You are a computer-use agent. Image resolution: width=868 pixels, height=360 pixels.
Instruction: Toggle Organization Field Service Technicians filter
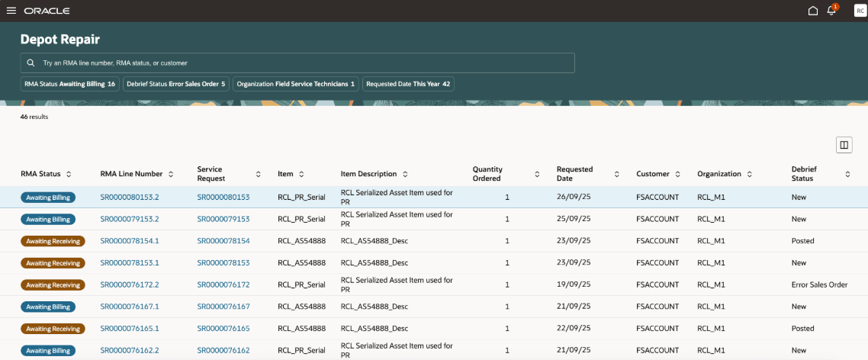tap(296, 84)
